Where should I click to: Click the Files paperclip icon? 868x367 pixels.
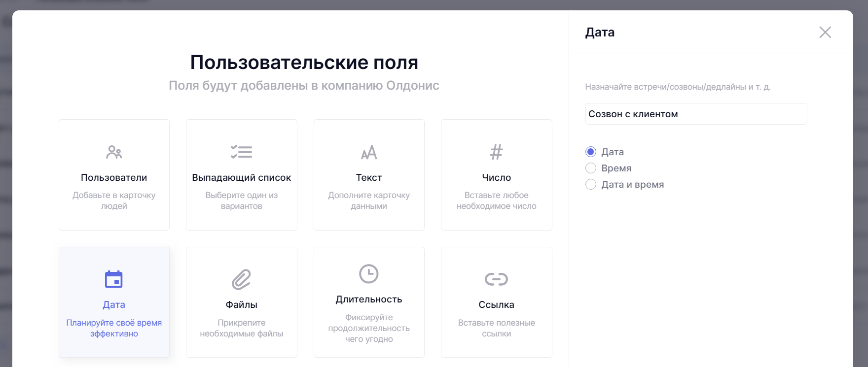coord(241,279)
